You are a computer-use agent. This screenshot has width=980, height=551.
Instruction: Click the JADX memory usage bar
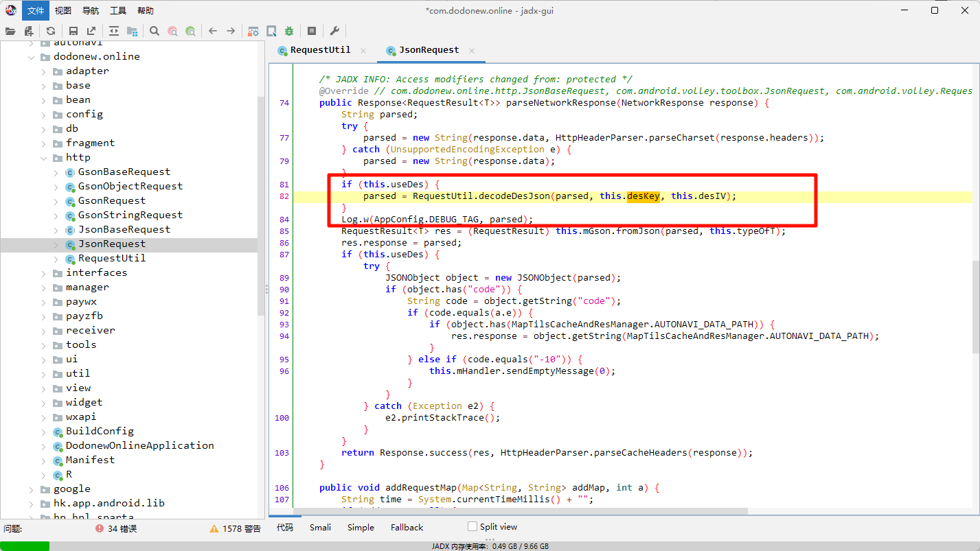(x=490, y=546)
